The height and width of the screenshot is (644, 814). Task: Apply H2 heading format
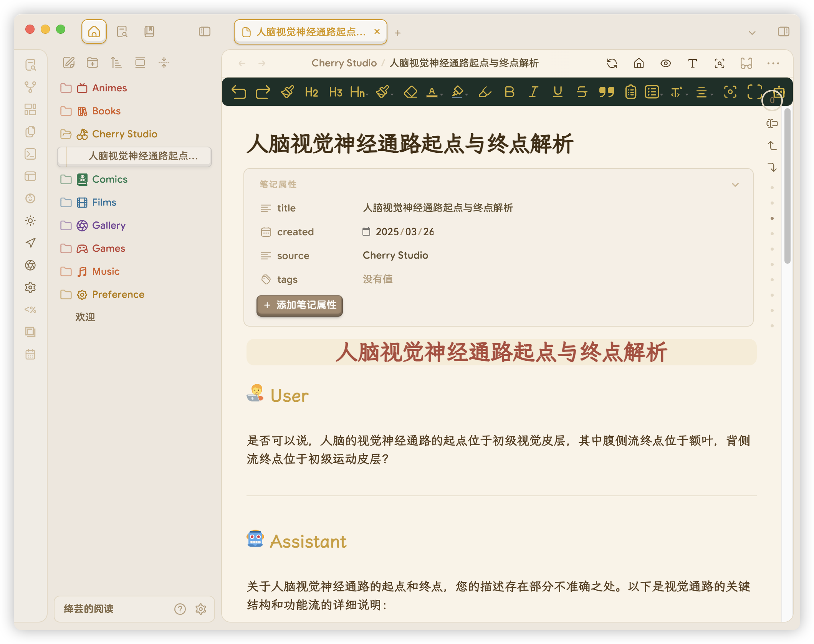[x=311, y=92]
